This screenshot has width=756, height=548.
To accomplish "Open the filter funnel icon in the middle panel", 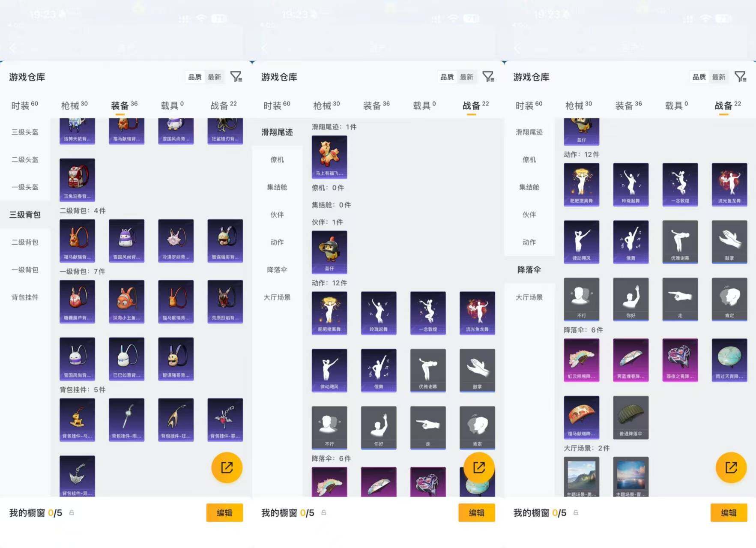I will coord(489,76).
